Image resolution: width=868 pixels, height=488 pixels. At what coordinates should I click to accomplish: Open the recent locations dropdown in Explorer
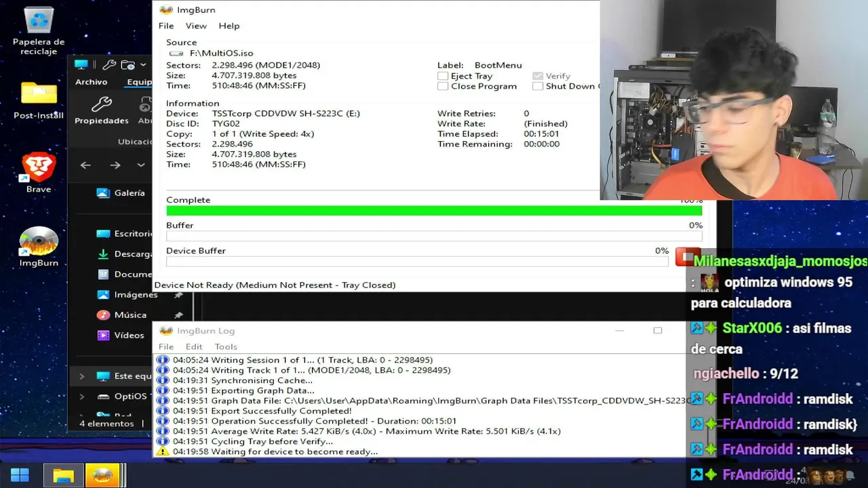coord(141,165)
